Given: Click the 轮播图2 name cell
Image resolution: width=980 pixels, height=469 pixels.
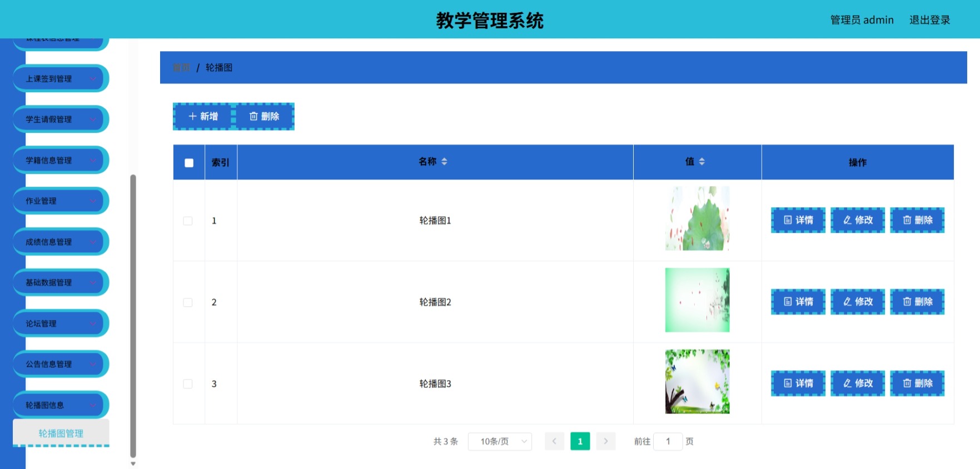Looking at the screenshot, I should [x=435, y=302].
